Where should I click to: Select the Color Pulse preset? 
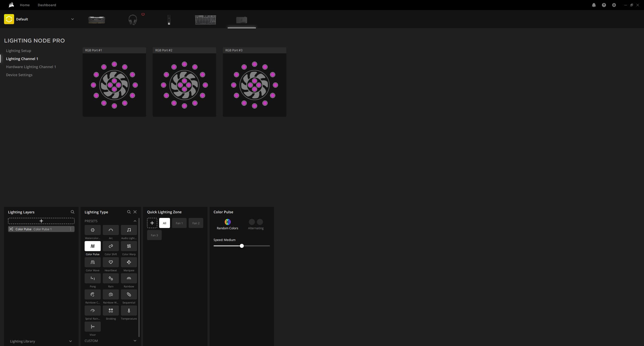pyautogui.click(x=92, y=246)
